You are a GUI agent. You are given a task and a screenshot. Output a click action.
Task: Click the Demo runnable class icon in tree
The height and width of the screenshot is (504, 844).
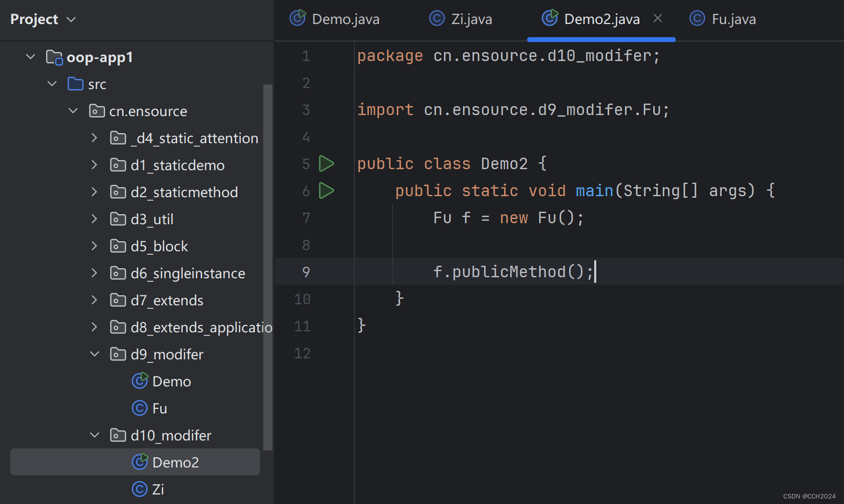pos(140,381)
